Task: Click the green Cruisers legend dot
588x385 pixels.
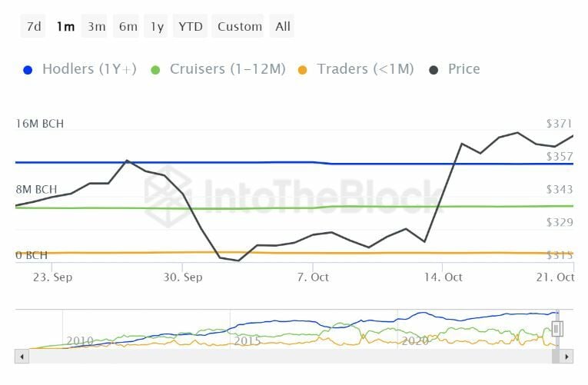Action: point(155,70)
